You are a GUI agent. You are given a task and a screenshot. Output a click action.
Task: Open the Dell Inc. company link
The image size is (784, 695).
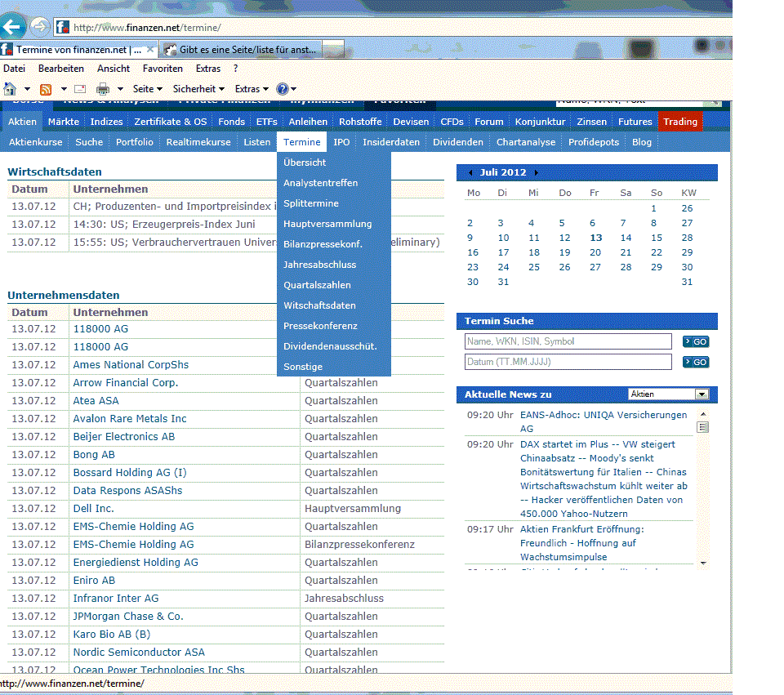pos(93,509)
